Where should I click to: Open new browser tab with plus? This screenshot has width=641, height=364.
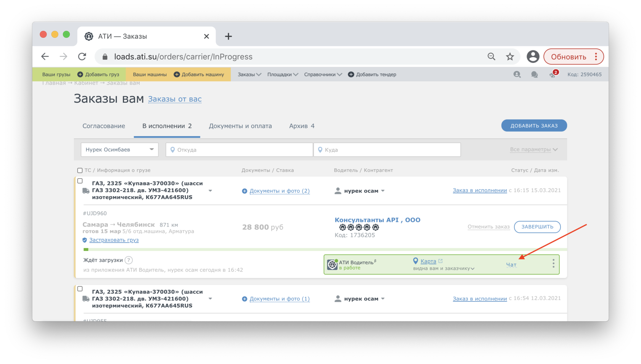point(228,36)
